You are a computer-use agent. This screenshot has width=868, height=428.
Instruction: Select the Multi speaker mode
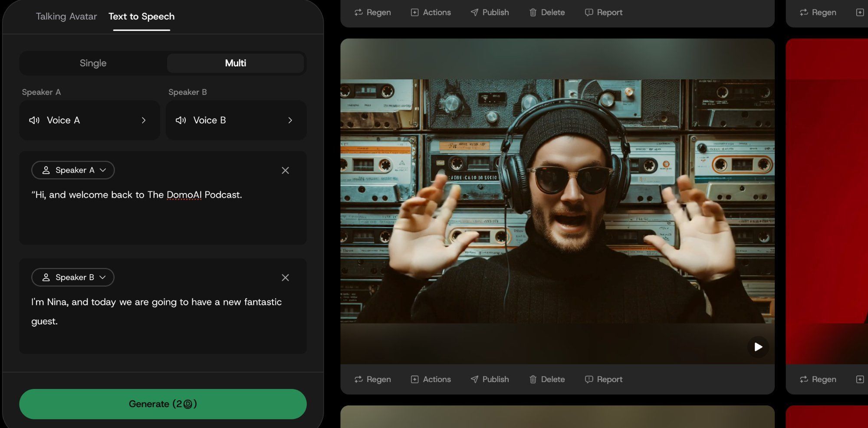236,63
